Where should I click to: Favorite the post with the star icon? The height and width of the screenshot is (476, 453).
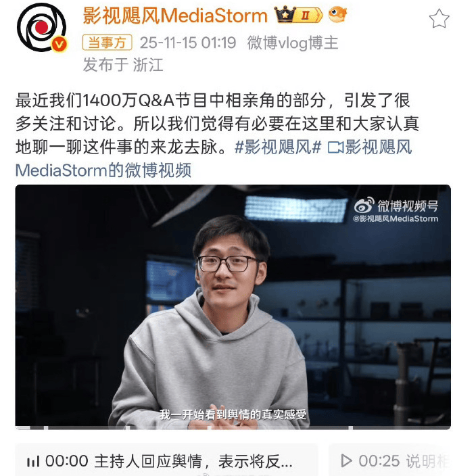click(x=439, y=18)
